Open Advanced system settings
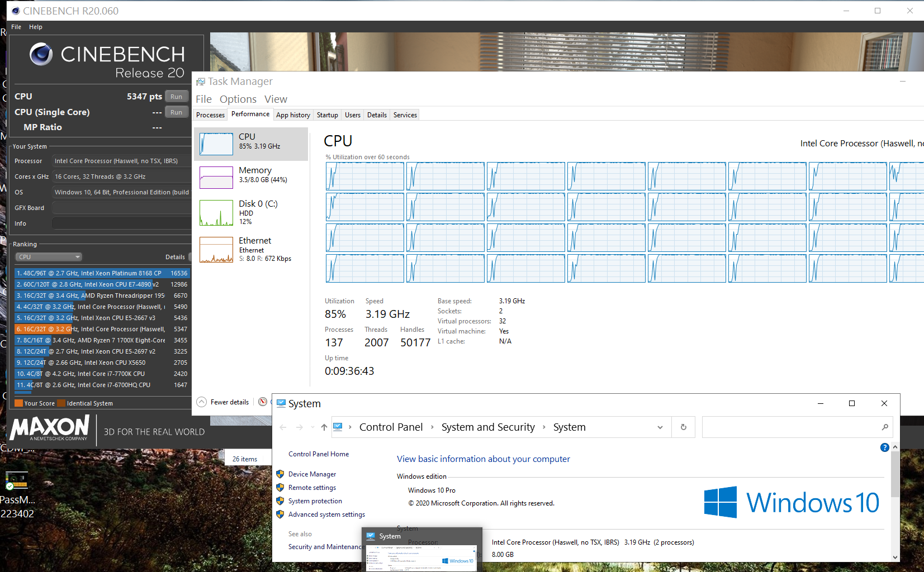Screen dimensions: 924x572 pyautogui.click(x=326, y=514)
